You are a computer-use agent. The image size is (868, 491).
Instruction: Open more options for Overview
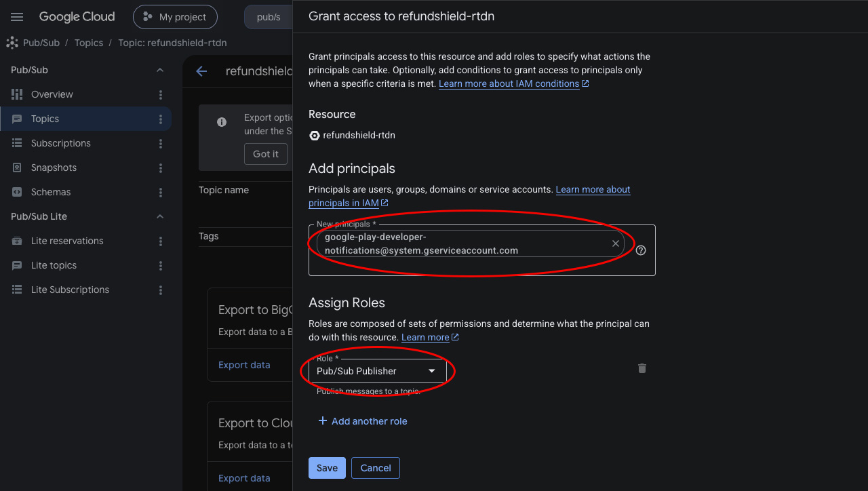tap(161, 94)
